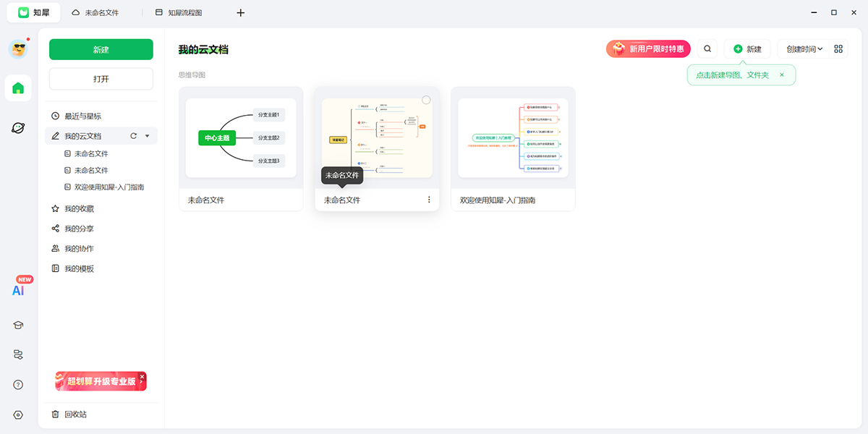Viewport: 868px width, 434px height.
Task: Refresh the 我的云文档 folder list
Action: point(133,136)
